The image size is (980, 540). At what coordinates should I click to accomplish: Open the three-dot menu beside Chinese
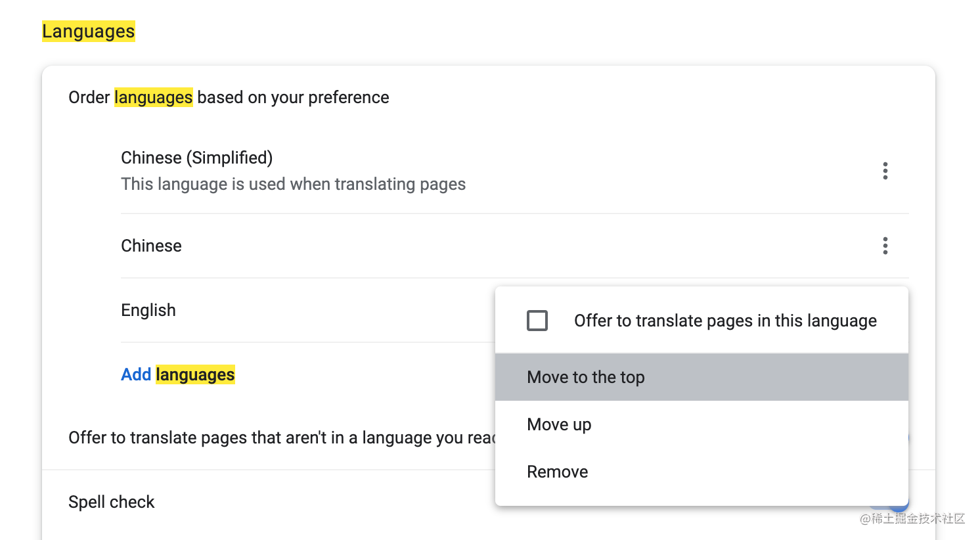coord(885,246)
